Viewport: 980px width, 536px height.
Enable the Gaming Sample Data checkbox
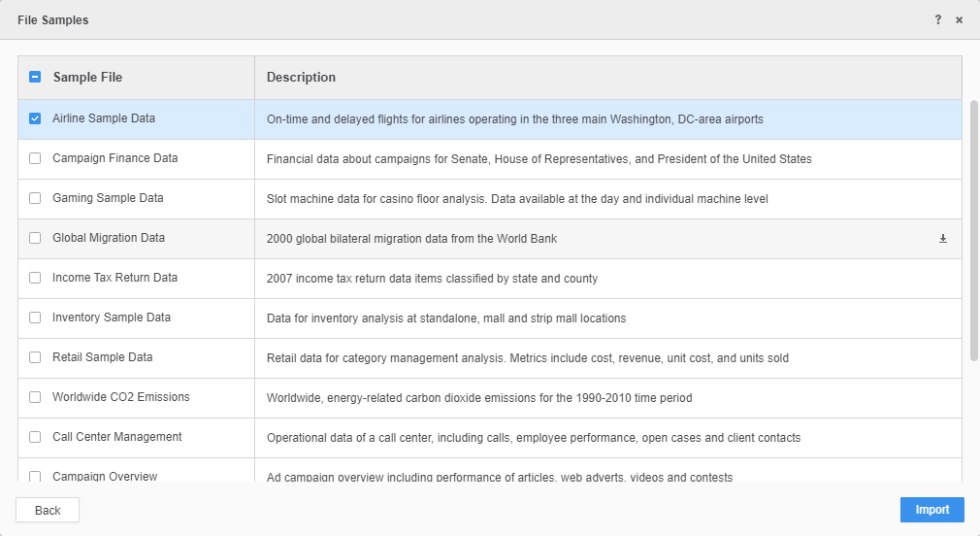point(35,198)
